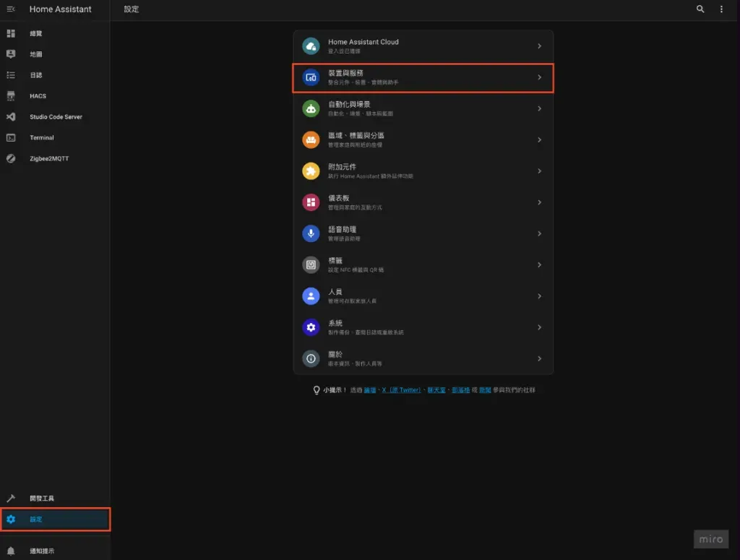Open HACS from the sidebar
740x560 pixels.
pyautogui.click(x=38, y=96)
